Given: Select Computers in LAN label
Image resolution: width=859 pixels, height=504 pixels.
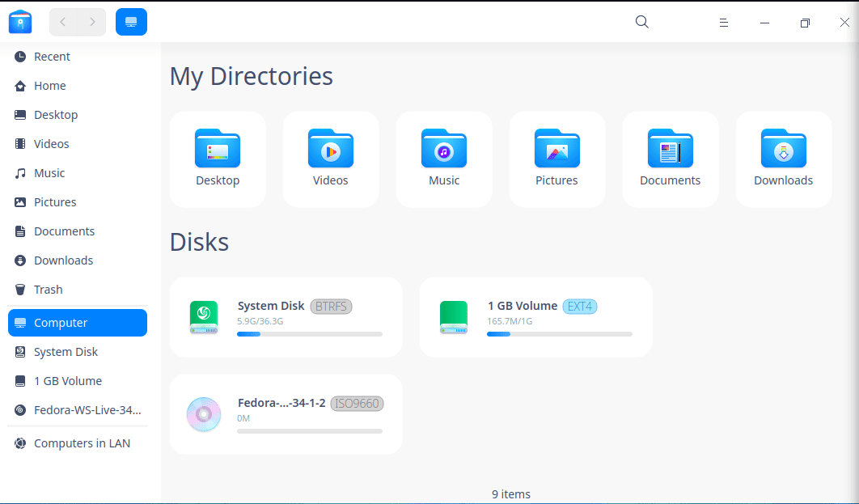Looking at the screenshot, I should pos(83,443).
